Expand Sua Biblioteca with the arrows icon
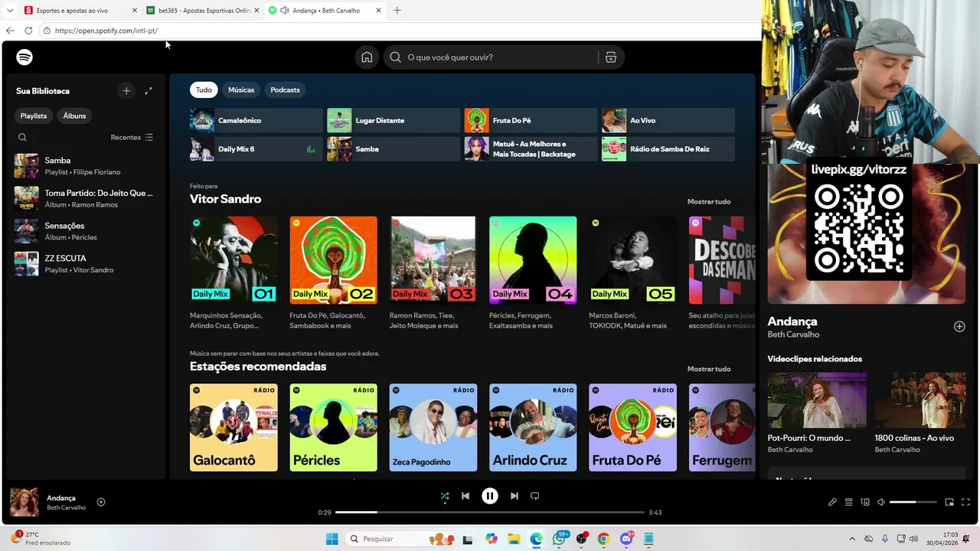Screen dimensions: 980x551 point(149,91)
